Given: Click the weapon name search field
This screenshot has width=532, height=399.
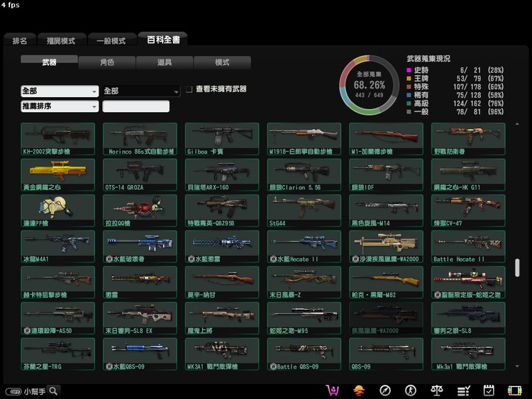Looking at the screenshot, I should [x=135, y=106].
